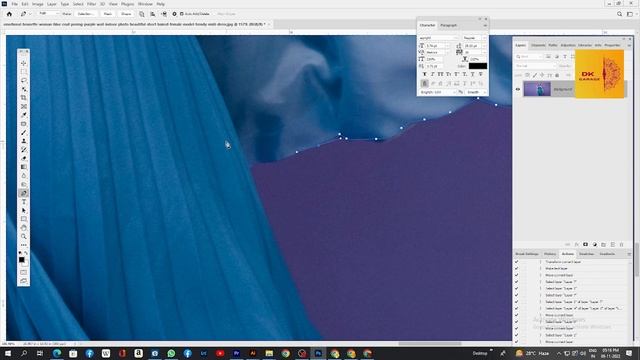Image resolution: width=640 pixels, height=360 pixels.
Task: Open Smooth anti-aliasing dropdown
Action: (476, 92)
